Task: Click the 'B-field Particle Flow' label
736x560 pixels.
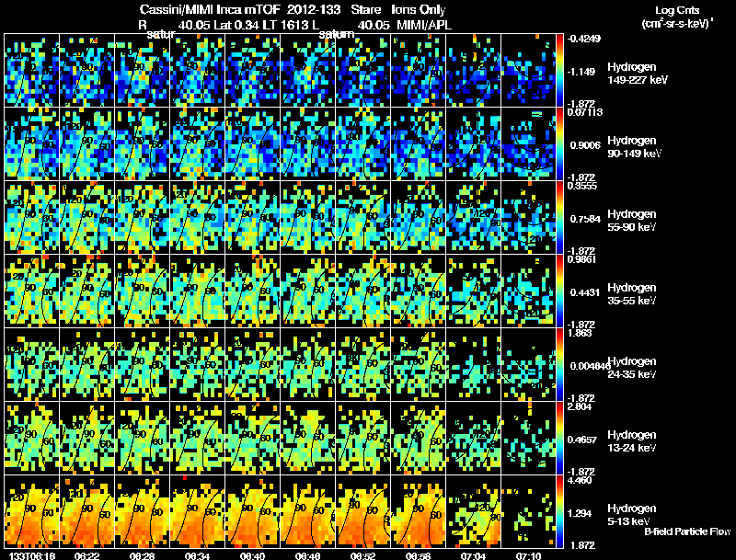Action: pos(687,531)
